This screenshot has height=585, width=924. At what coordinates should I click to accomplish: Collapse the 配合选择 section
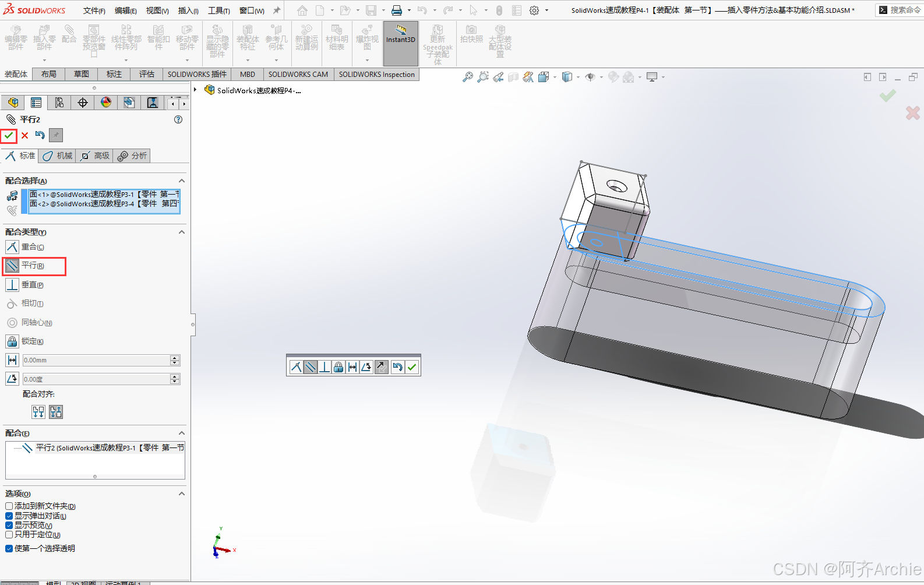(182, 181)
